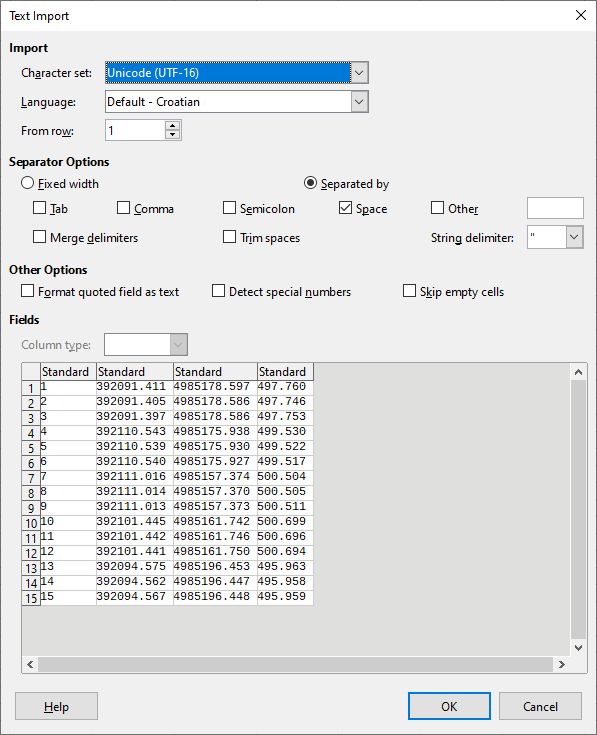The width and height of the screenshot is (597, 735).
Task: Click preview scroll up arrow
Action: [x=579, y=372]
